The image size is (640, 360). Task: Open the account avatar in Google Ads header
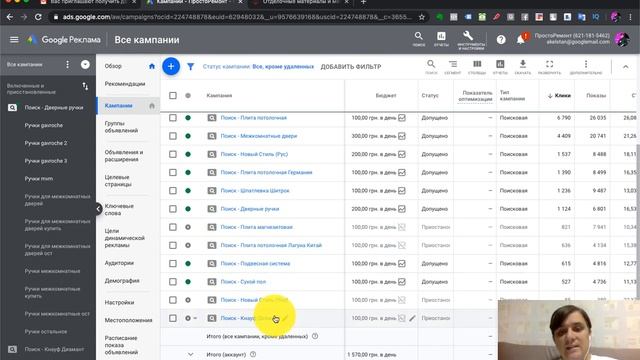coord(622,40)
